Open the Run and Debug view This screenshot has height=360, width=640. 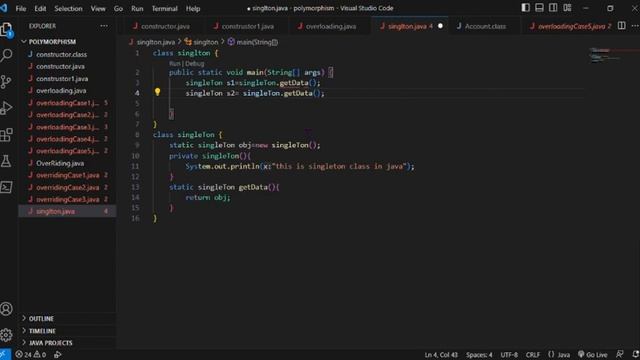(x=6, y=108)
